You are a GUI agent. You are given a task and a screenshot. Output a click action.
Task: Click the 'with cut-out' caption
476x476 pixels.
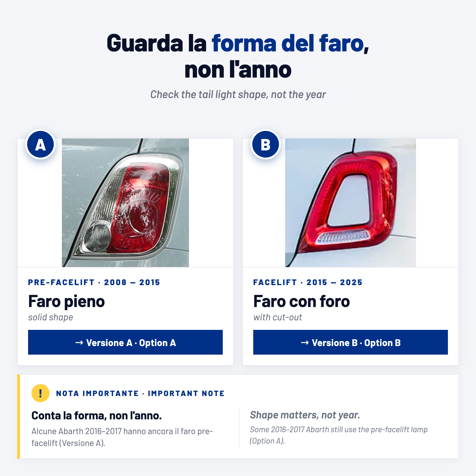point(278,317)
